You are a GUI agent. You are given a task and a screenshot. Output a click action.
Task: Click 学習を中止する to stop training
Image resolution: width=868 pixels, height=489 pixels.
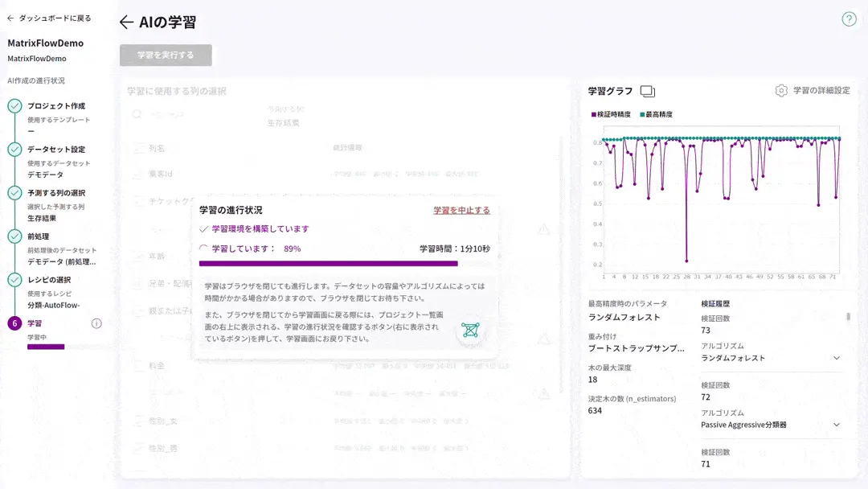click(461, 210)
